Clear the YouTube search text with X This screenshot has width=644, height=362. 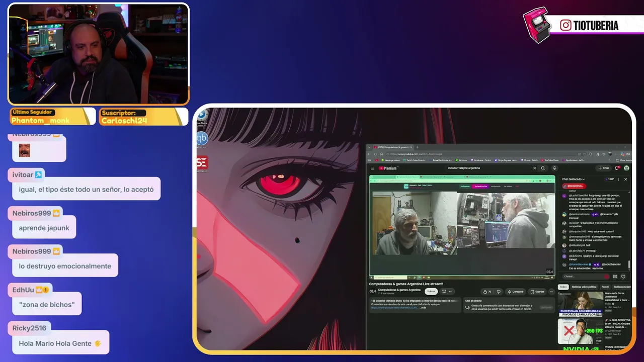[x=534, y=168]
